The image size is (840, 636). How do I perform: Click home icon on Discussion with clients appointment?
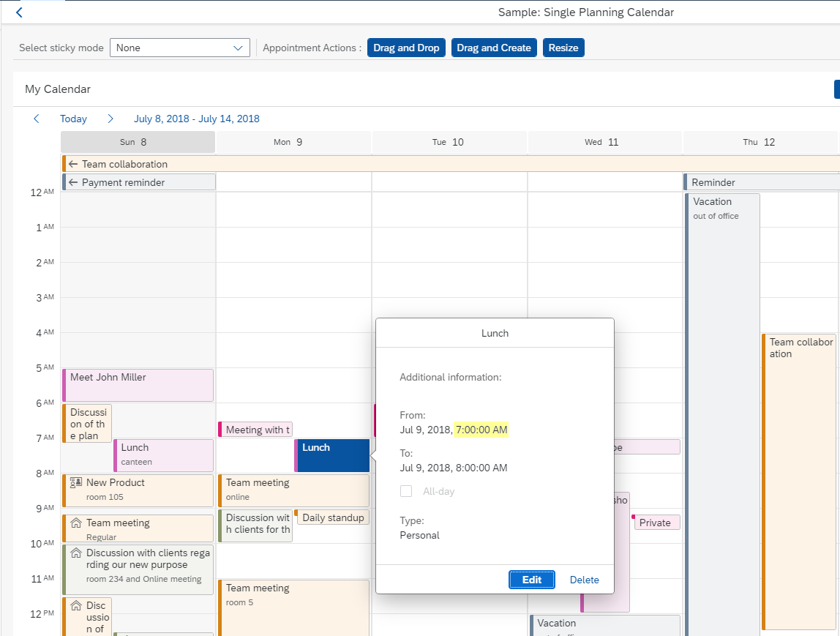click(x=75, y=553)
